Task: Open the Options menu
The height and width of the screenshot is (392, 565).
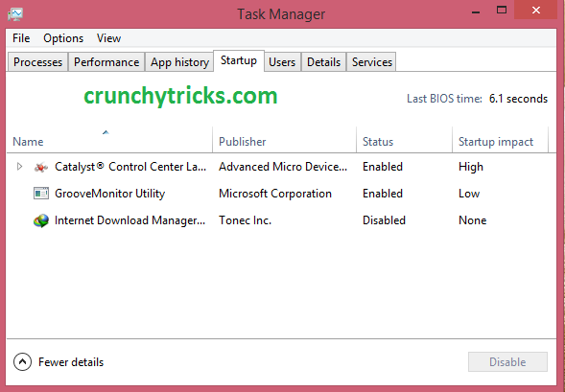Action: pos(63,38)
